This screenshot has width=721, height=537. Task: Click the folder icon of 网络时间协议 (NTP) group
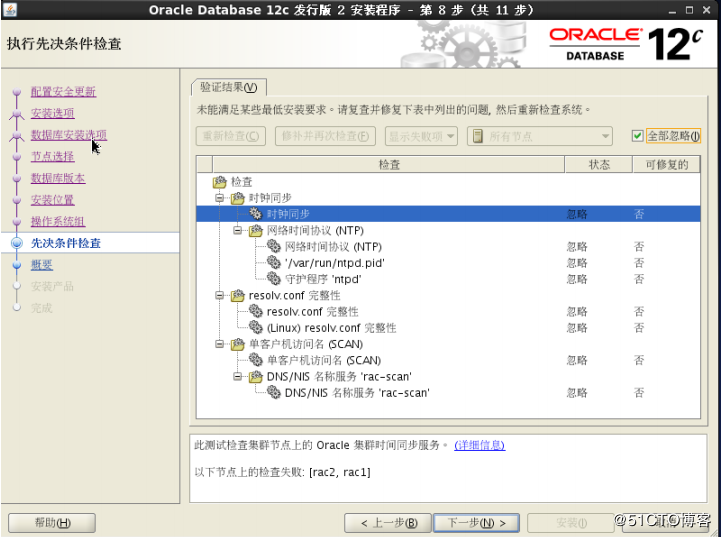pyautogui.click(x=256, y=230)
